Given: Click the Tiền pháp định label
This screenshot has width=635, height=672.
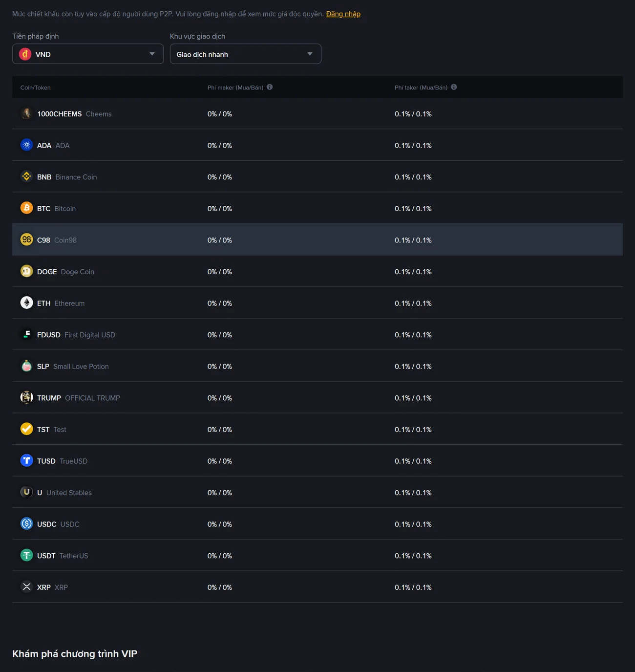Looking at the screenshot, I should (x=36, y=36).
